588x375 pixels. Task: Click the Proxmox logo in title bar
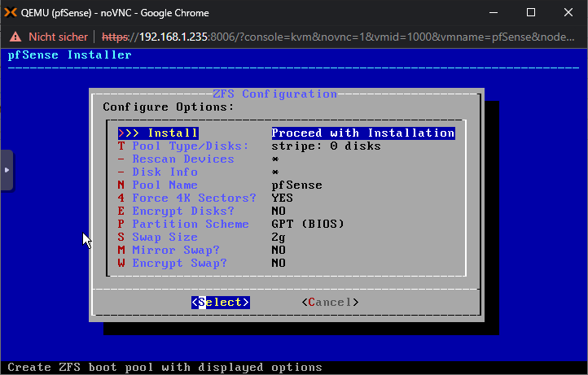11,12
